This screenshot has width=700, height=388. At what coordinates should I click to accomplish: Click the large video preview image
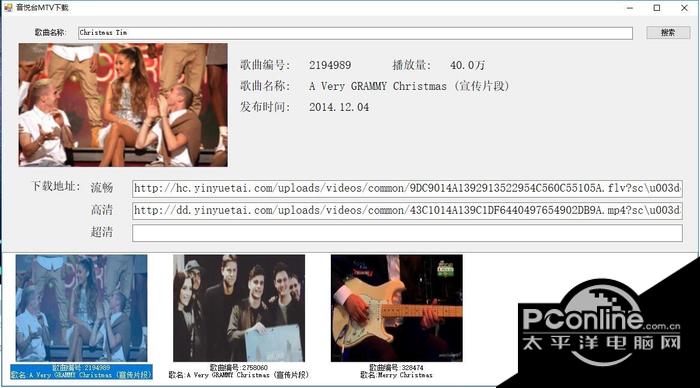(123, 105)
